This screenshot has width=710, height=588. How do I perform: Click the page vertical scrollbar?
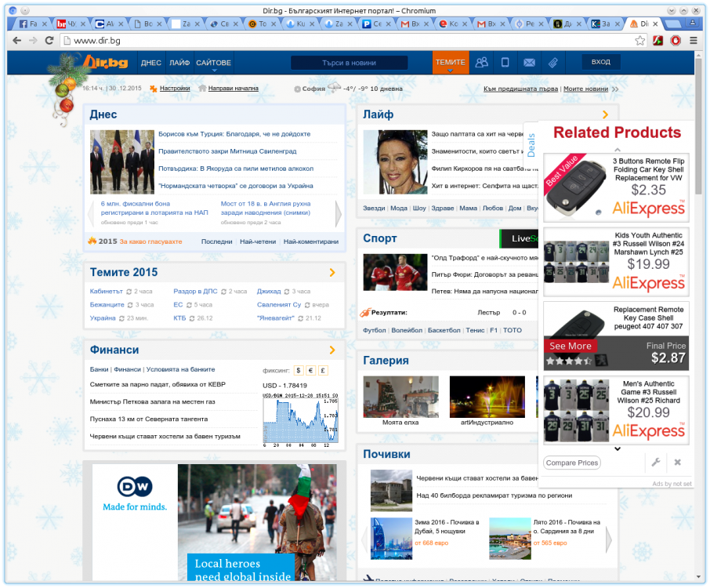coord(699,127)
